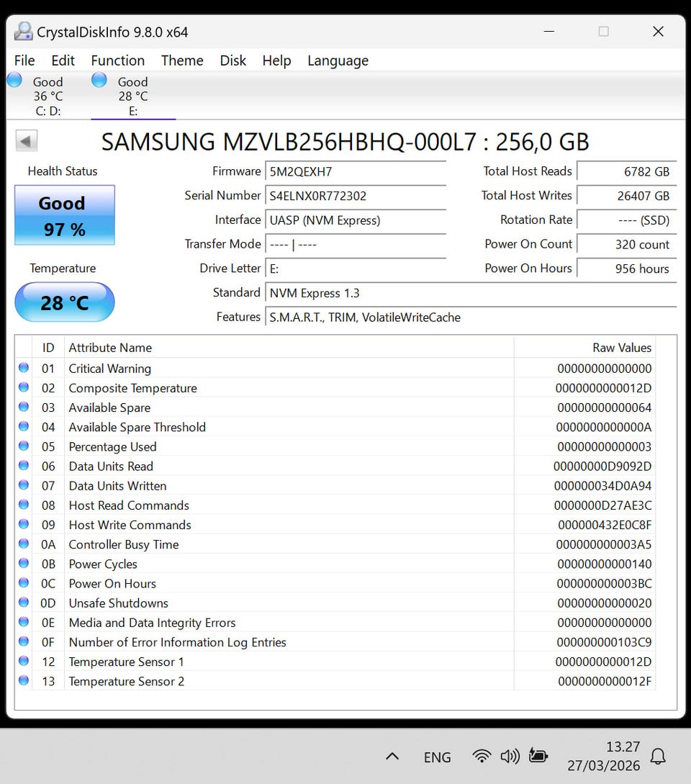Click status orb for Host Write Commands row
The height and width of the screenshot is (784, 691).
pos(24,524)
